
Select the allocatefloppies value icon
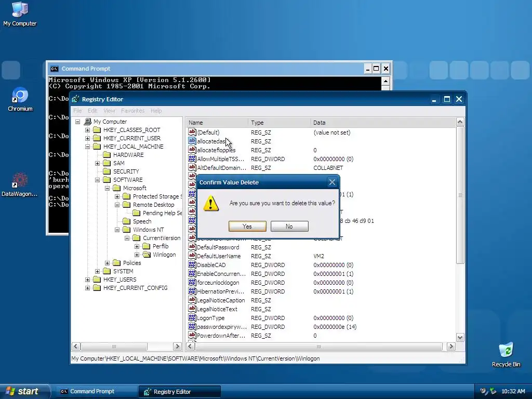point(192,150)
